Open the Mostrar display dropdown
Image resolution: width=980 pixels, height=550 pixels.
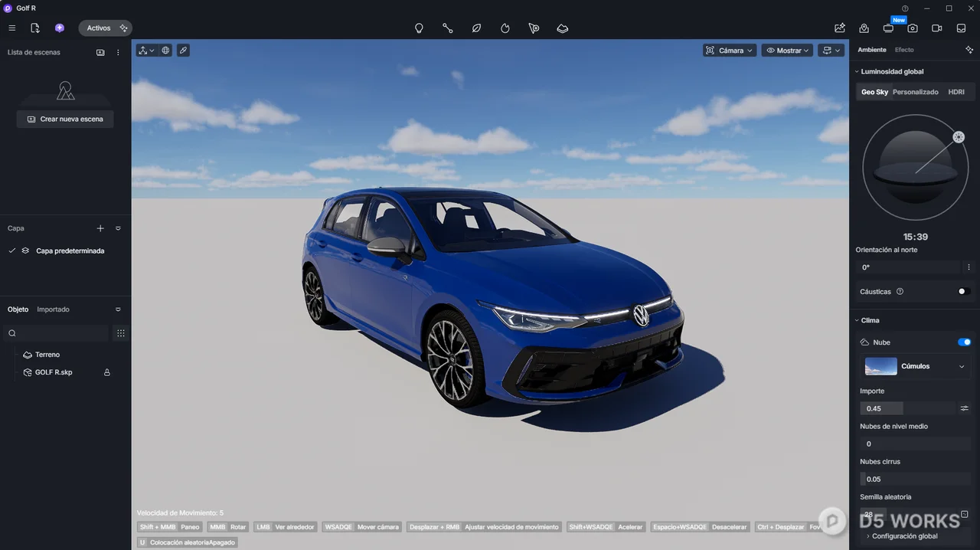[787, 50]
